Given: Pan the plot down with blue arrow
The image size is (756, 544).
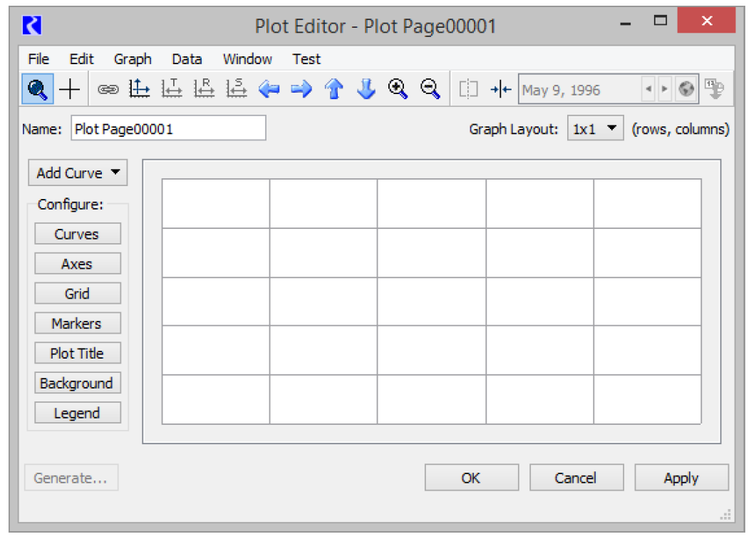Looking at the screenshot, I should tap(366, 90).
